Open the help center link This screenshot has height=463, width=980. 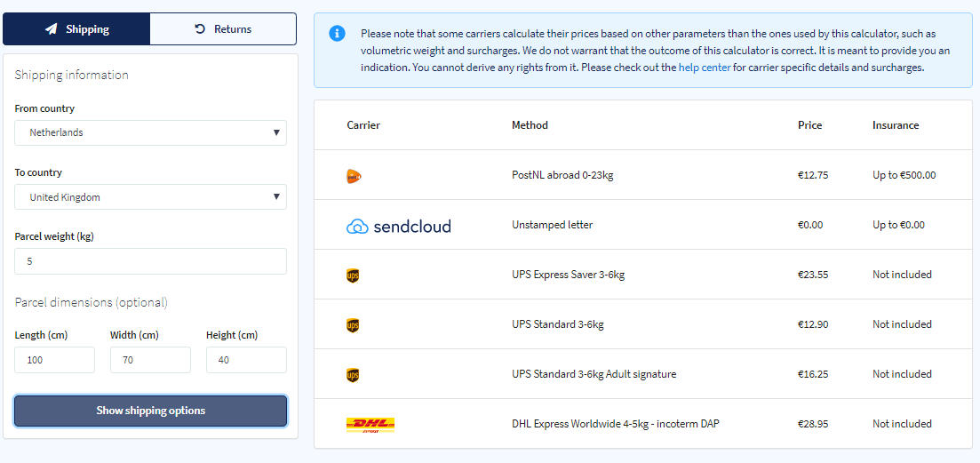tap(705, 68)
